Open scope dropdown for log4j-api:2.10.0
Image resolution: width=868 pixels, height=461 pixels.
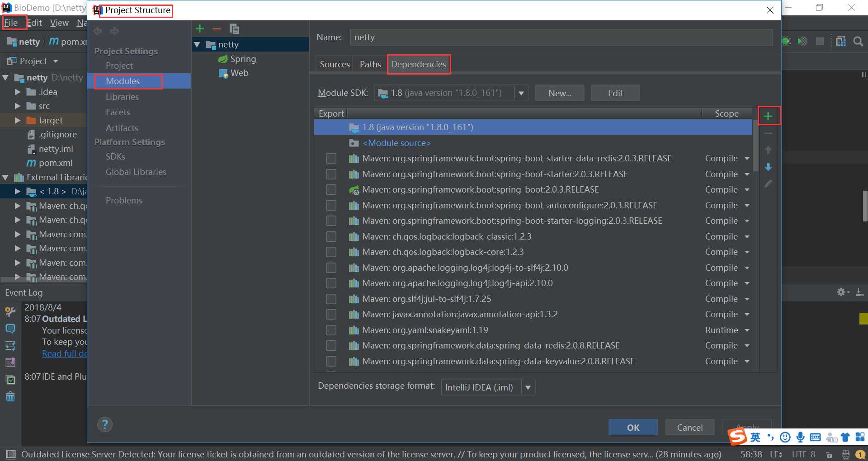pyautogui.click(x=747, y=283)
